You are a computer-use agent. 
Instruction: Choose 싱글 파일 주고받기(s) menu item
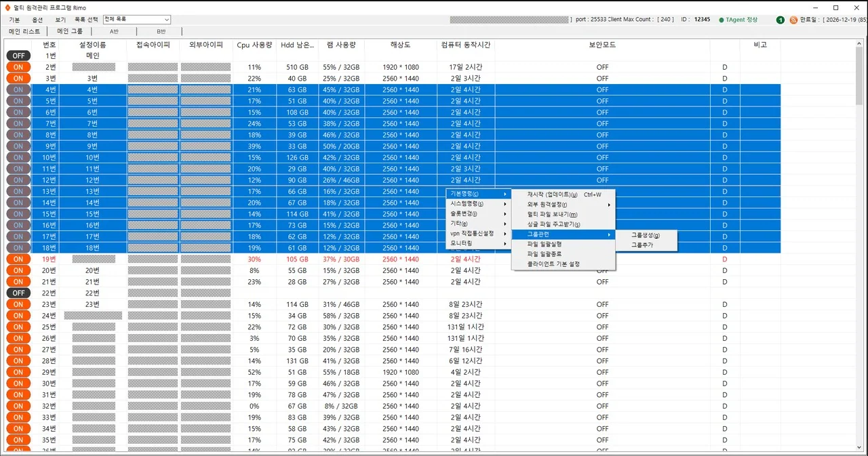(564, 224)
